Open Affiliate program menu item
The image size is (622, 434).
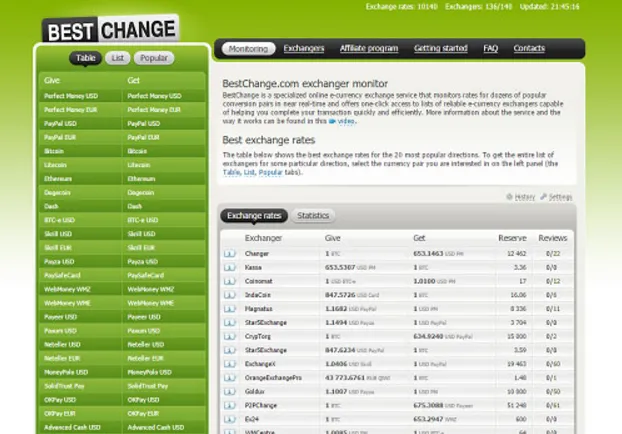point(369,48)
